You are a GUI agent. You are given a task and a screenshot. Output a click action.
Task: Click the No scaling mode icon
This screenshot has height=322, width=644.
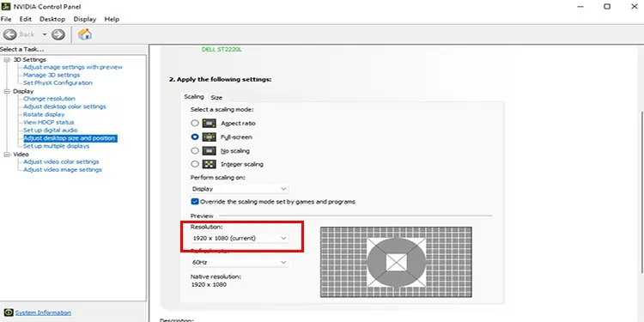(209, 151)
